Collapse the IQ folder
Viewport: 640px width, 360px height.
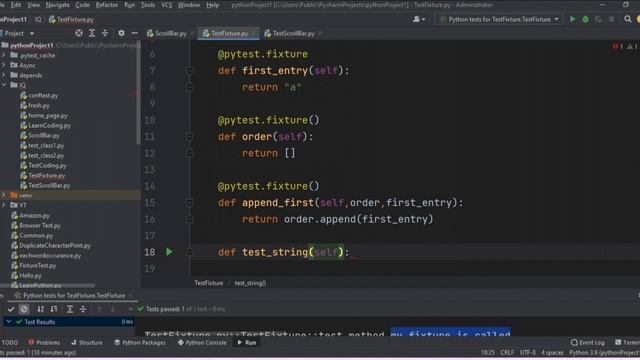tap(4, 85)
